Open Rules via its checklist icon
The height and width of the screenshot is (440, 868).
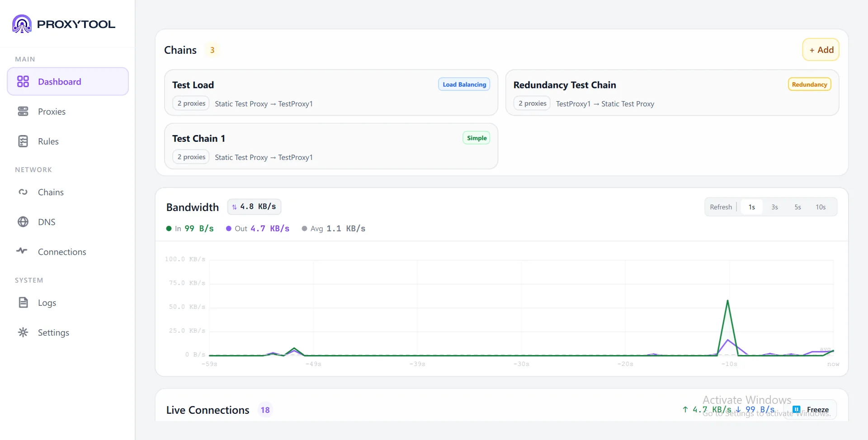23,141
